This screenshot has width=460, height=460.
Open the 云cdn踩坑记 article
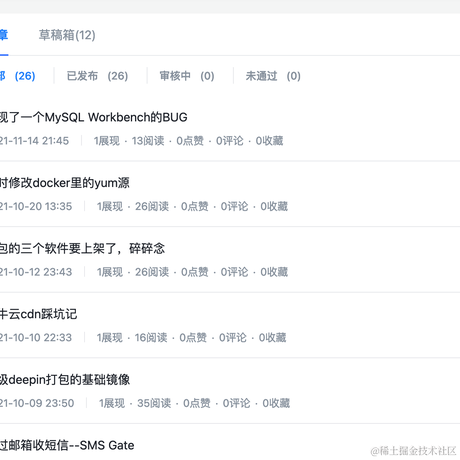[38, 314]
